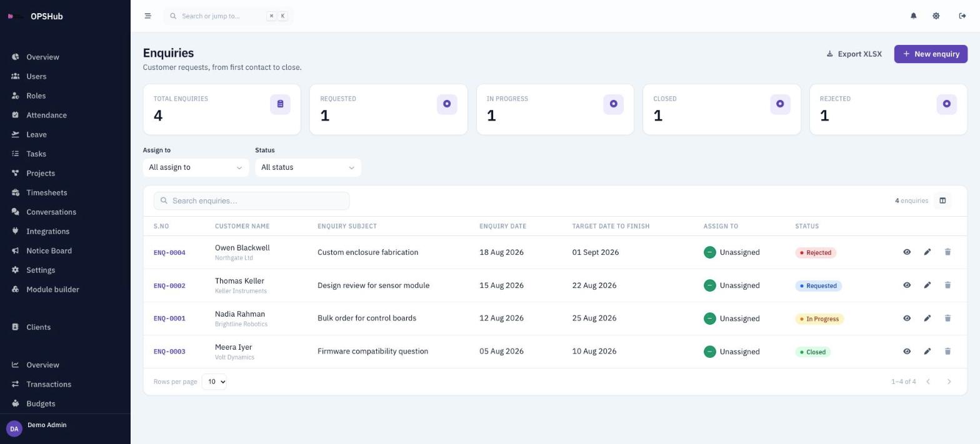Viewport: 980px width, 444px height.
Task: Click the Demo Admin DA avatar
Action: pyautogui.click(x=14, y=429)
